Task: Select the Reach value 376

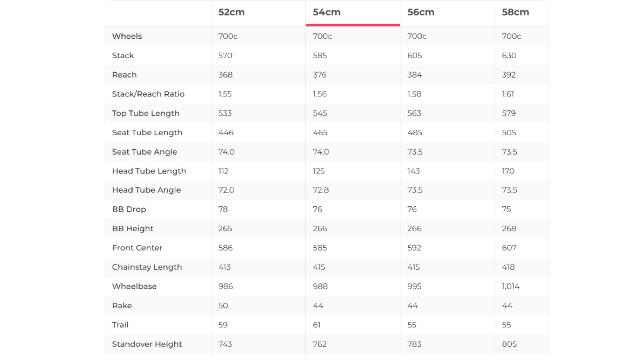Action: click(x=320, y=75)
